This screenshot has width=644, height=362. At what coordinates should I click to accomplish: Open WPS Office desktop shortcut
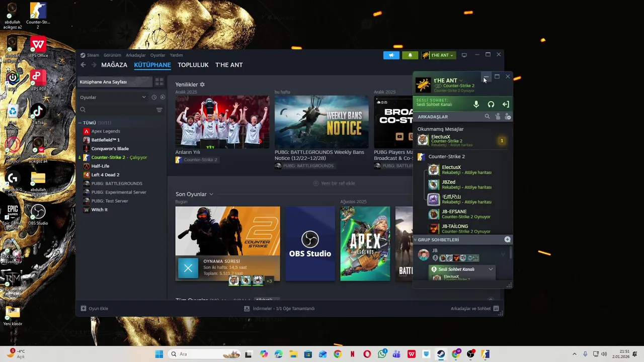(x=38, y=47)
